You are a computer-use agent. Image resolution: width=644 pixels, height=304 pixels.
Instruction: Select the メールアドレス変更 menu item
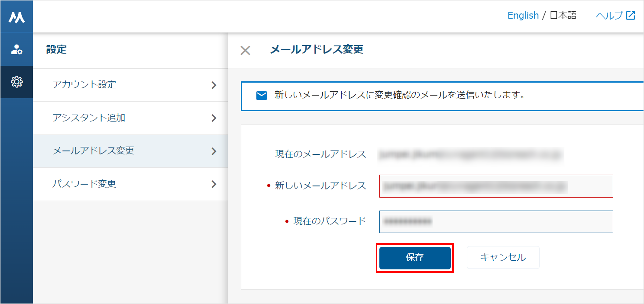pyautogui.click(x=130, y=151)
